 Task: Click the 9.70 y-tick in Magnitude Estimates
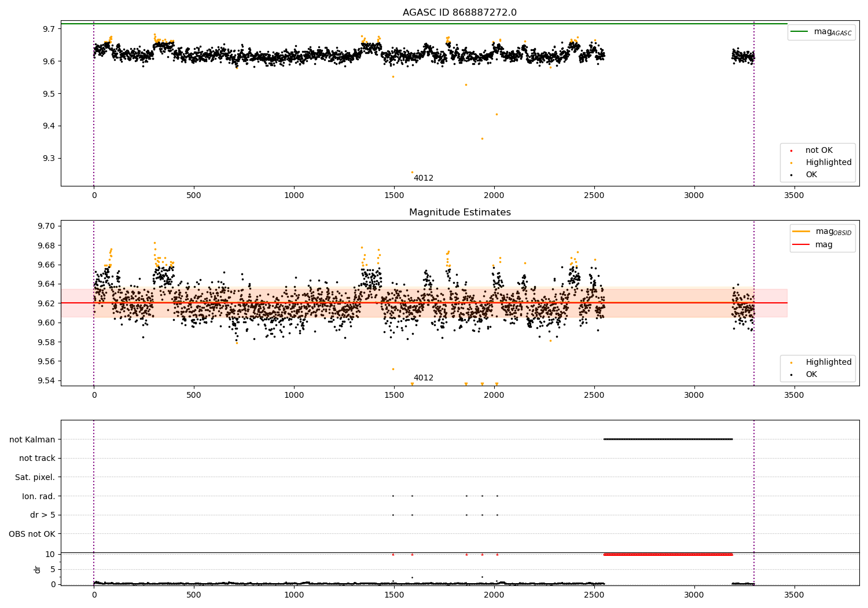[46, 226]
